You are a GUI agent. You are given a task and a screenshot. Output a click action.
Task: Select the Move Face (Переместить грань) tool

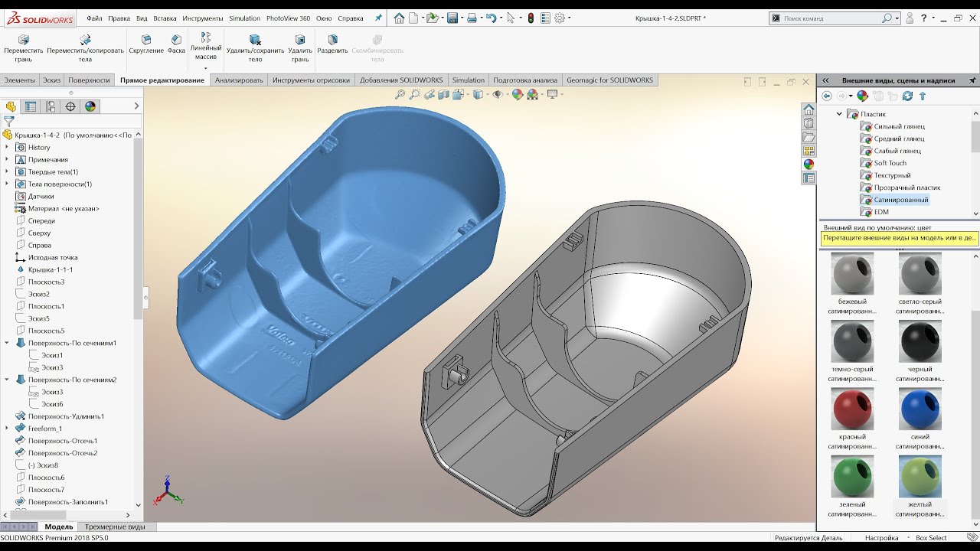tap(24, 47)
